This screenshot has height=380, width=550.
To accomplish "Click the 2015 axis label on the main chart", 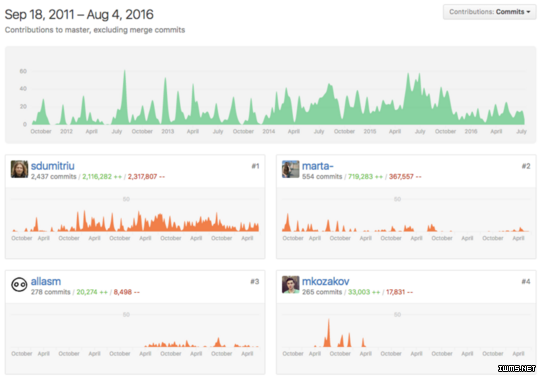I will pyautogui.click(x=370, y=131).
